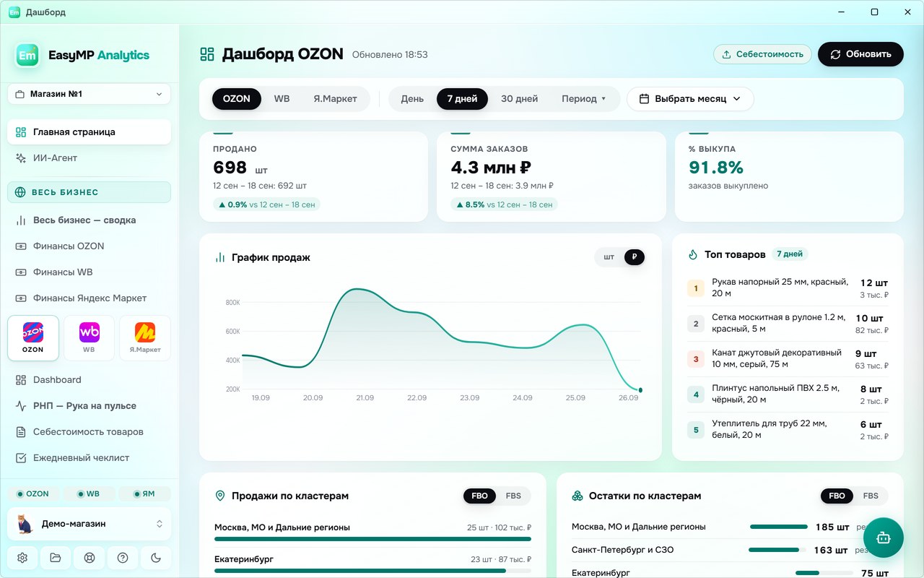The image size is (924, 578).
Task: Open the floating chat bot button
Action: (883, 538)
